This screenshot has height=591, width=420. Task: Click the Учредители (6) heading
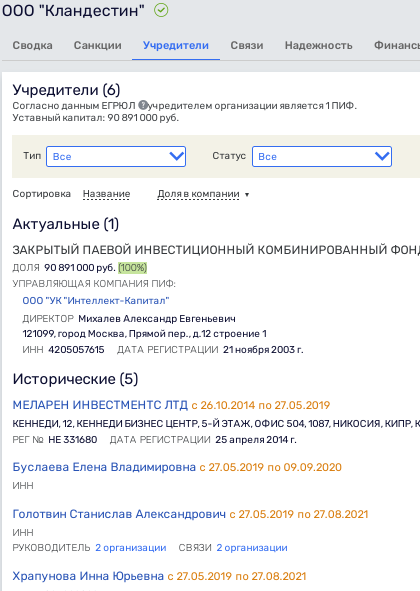click(66, 90)
